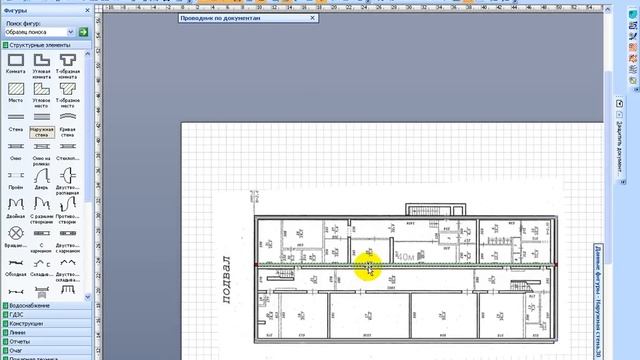The image size is (640, 360).
Task: Pick the Складная folding door shape
Action: point(41,267)
